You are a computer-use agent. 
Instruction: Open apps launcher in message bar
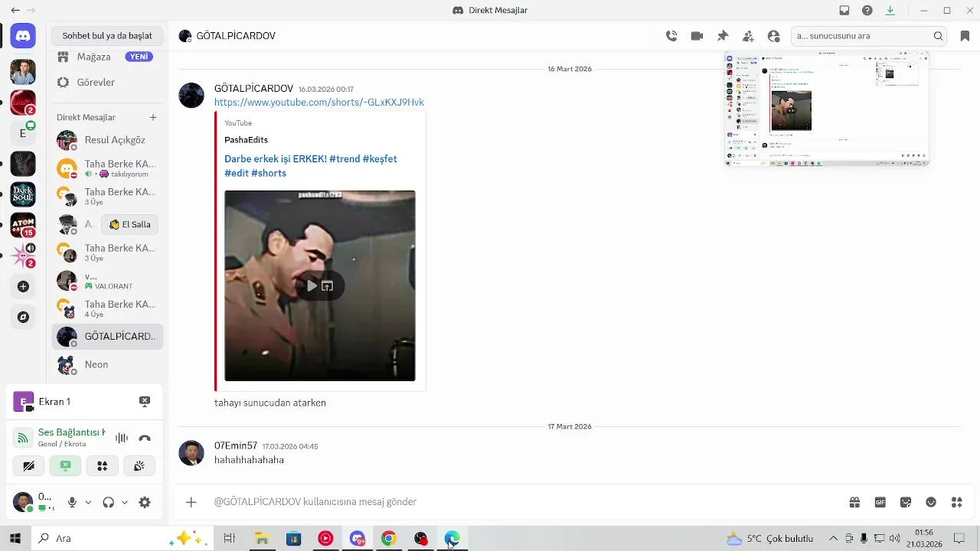[x=957, y=502]
